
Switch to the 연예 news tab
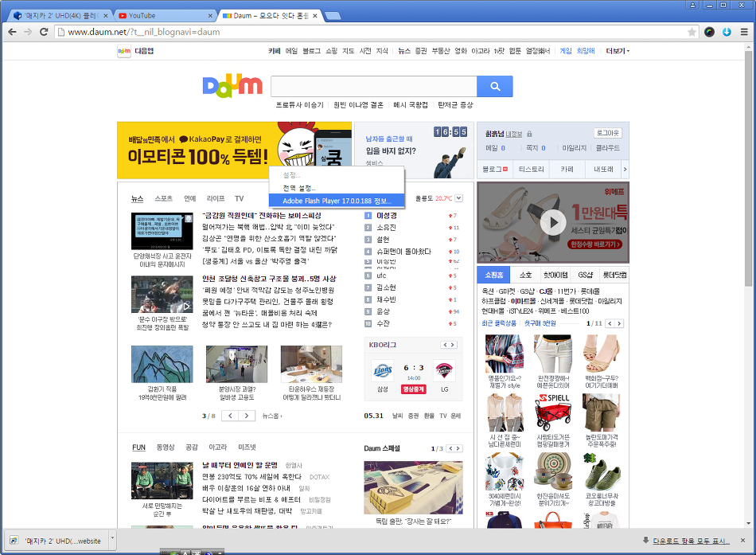coord(190,198)
